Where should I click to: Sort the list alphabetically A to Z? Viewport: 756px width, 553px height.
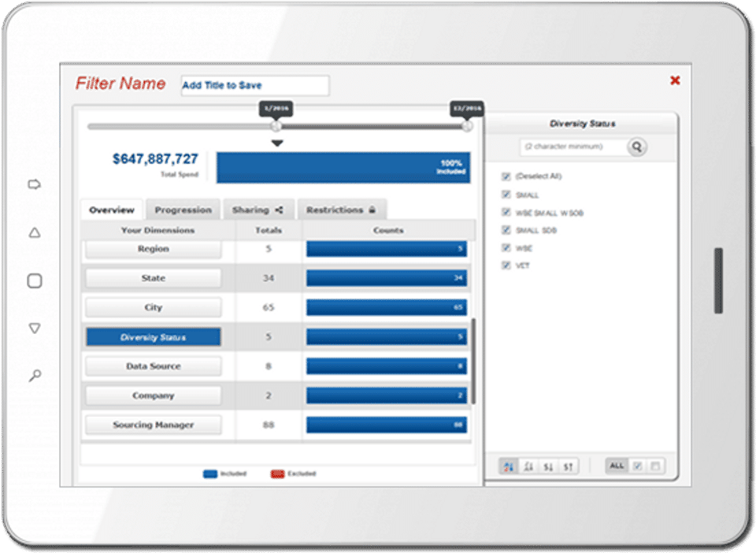tap(509, 466)
